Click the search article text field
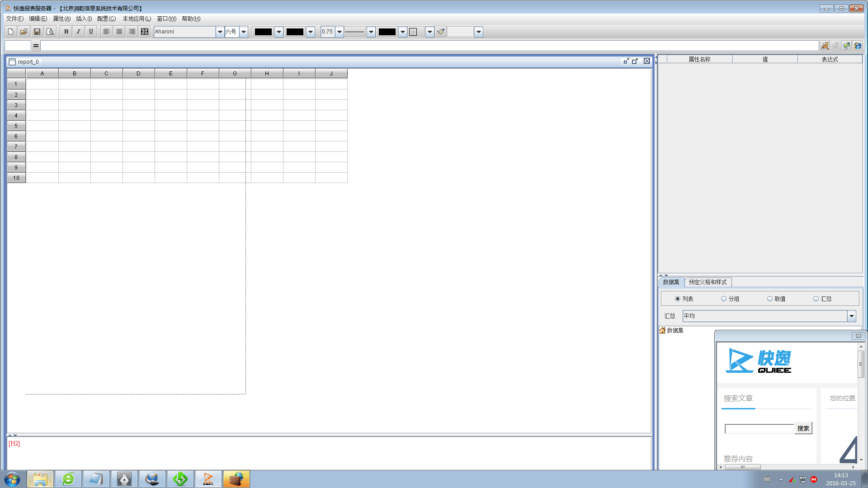The height and width of the screenshot is (488, 868). 759,429
